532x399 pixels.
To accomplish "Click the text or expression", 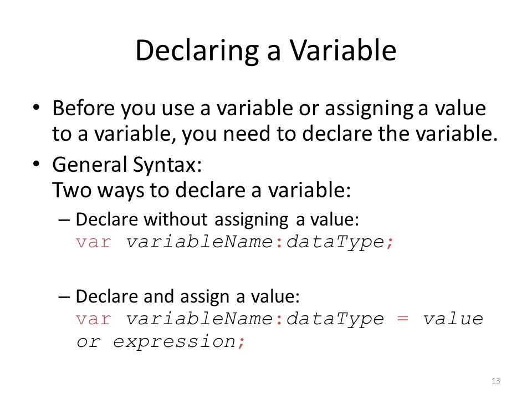I will click(156, 342).
